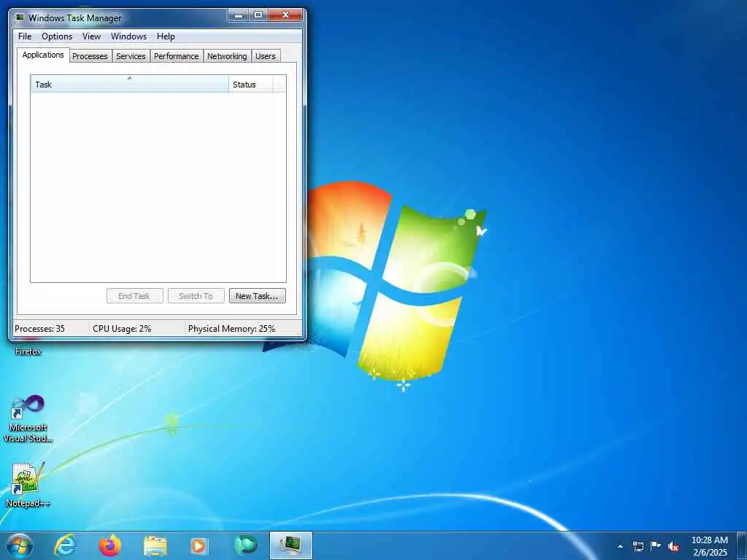Sort list by Status column header

click(x=251, y=85)
